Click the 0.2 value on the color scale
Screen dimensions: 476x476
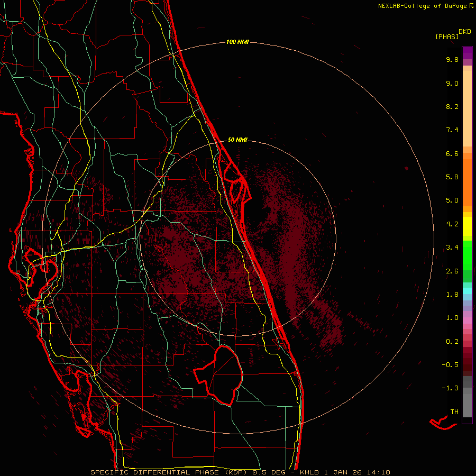(x=452, y=342)
